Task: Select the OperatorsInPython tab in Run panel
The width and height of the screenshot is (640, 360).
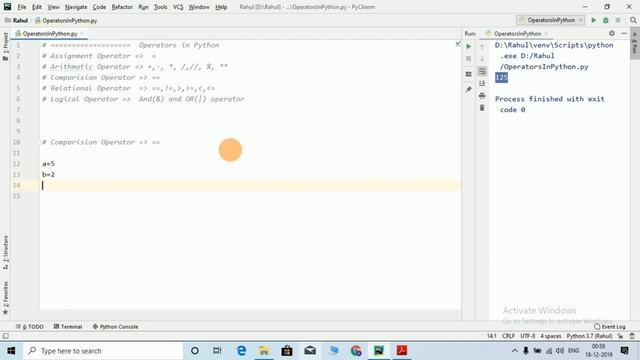Action: click(x=517, y=33)
